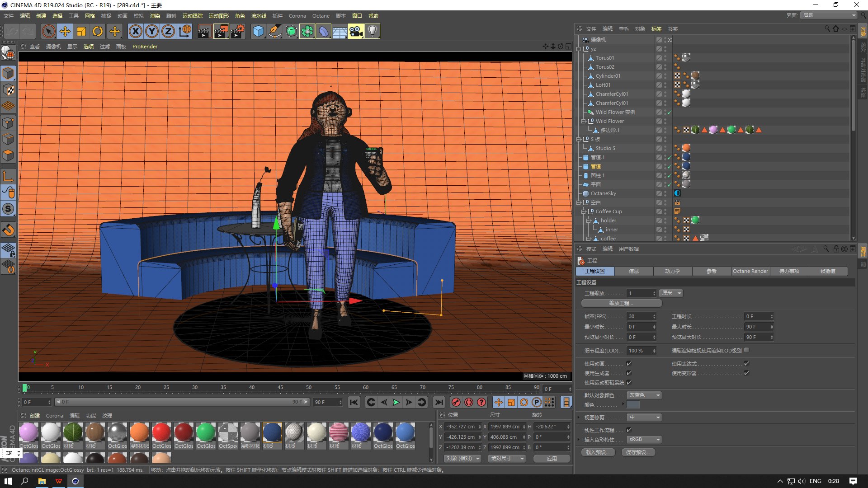The image size is (868, 488).
Task: Open the 厘米 unit dropdown
Action: click(671, 293)
